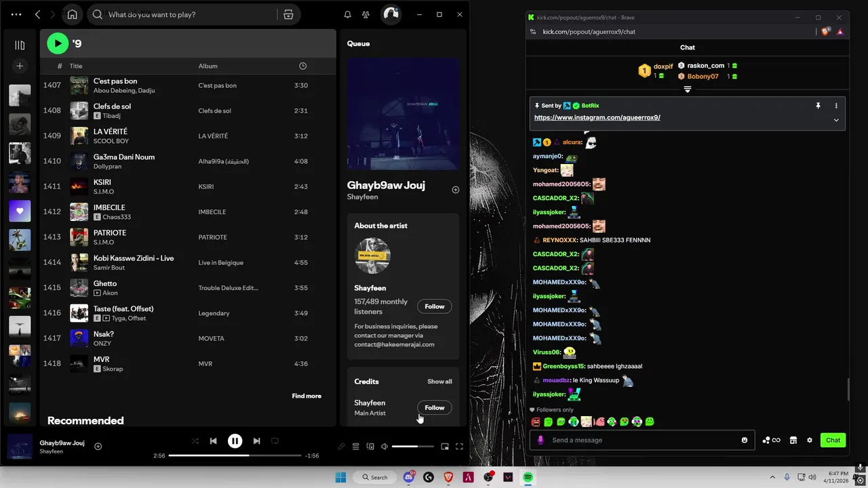868x488 pixels.
Task: Click the Spotify search field
Action: [183, 14]
